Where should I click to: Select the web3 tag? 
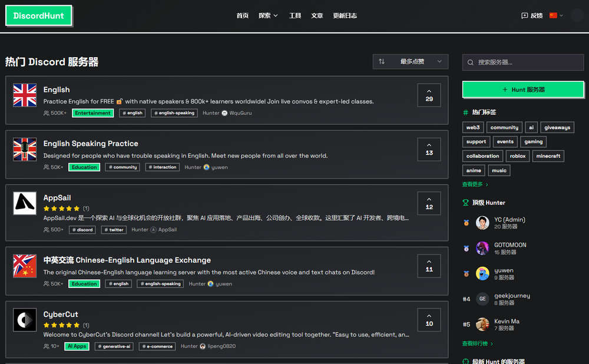[473, 127]
